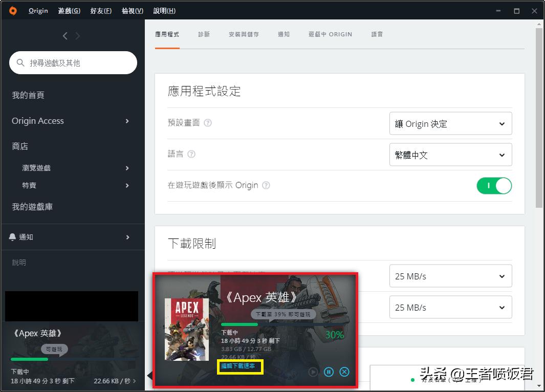Click the back navigation arrow above the sidebar
Image resolution: width=545 pixels, height=392 pixels.
tap(65, 36)
